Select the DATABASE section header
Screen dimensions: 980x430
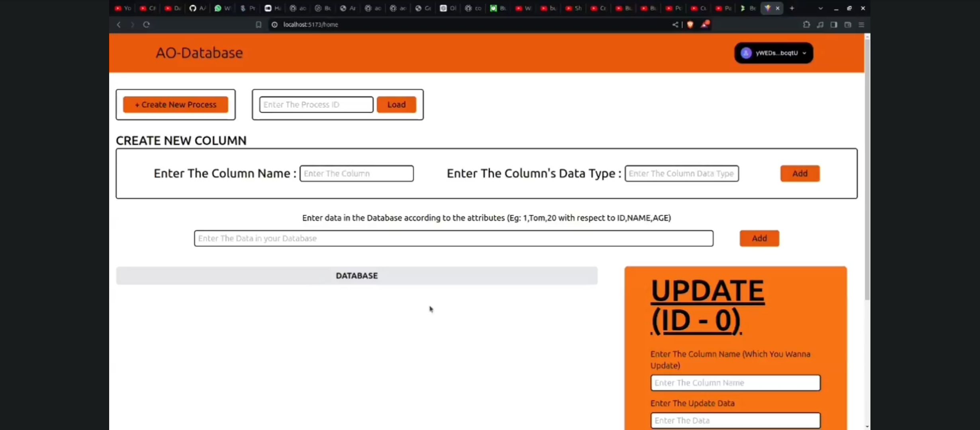coord(356,276)
